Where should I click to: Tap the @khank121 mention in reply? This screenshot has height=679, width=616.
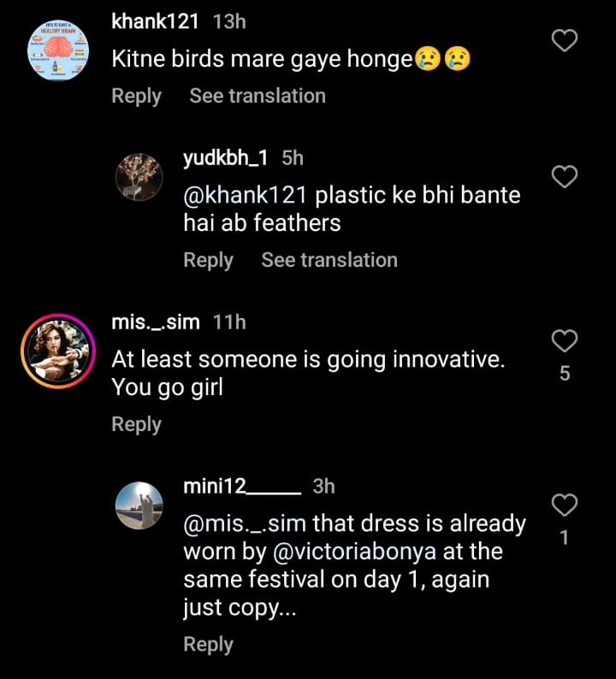click(x=246, y=195)
